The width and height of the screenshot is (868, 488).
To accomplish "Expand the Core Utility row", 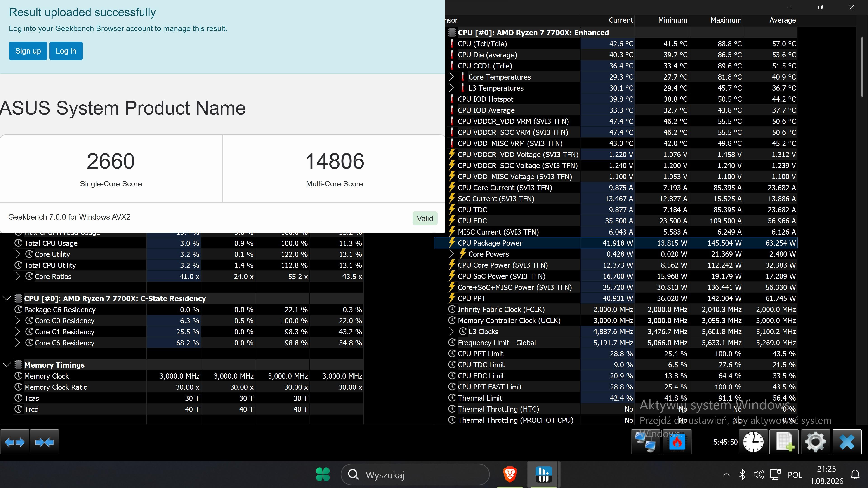I will (x=18, y=254).
